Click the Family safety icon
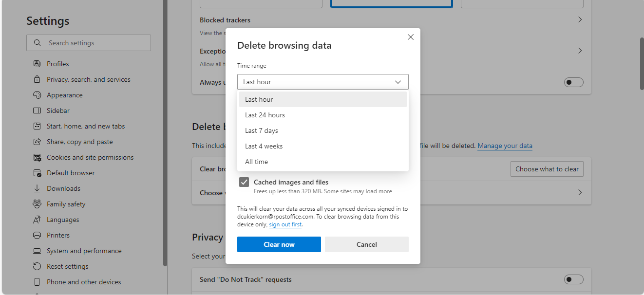The height and width of the screenshot is (295, 644). (x=37, y=204)
